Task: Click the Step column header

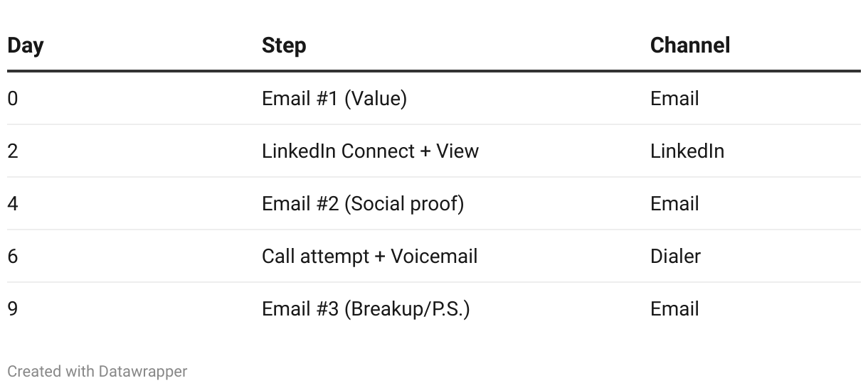Action: click(284, 45)
